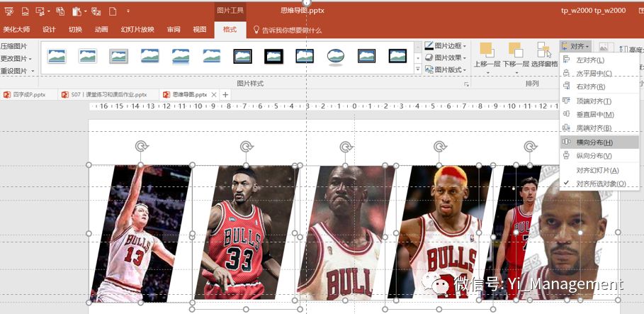Open the customize quick access toolbar arrow
This screenshot has width=644, height=314.
128,11
